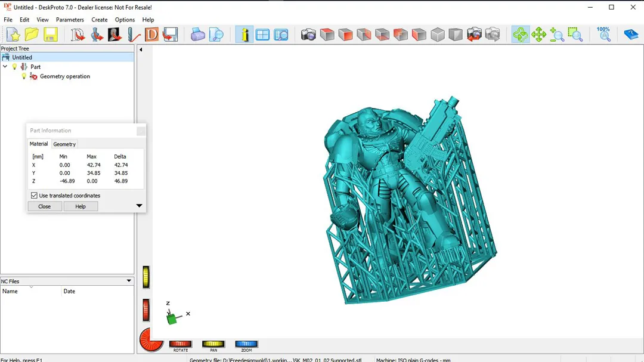Screen dimensions: 644x362
Task: Click the X Delta value 42.74
Action: pos(120,165)
